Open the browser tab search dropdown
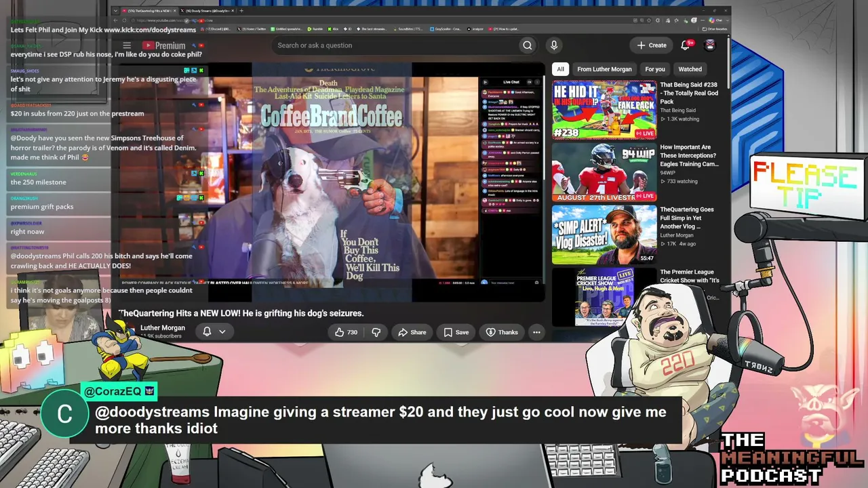 [115, 11]
